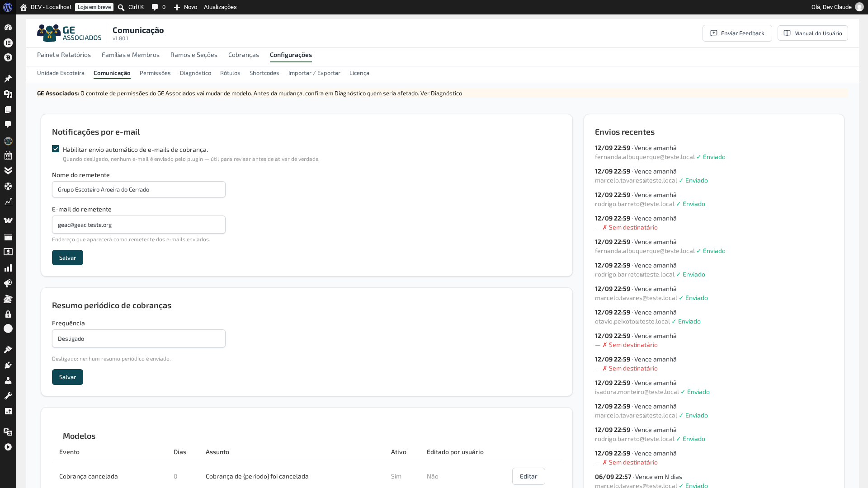Open Posts via the pushpin sidebar icon
Image resolution: width=868 pixels, height=488 pixels.
8,79
